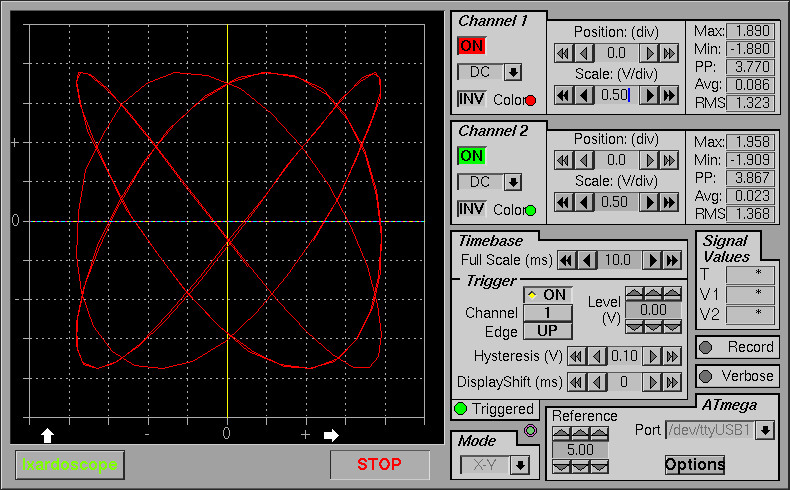
Task: Click Channel 1 Position fast-increase double arrow
Action: (669, 53)
